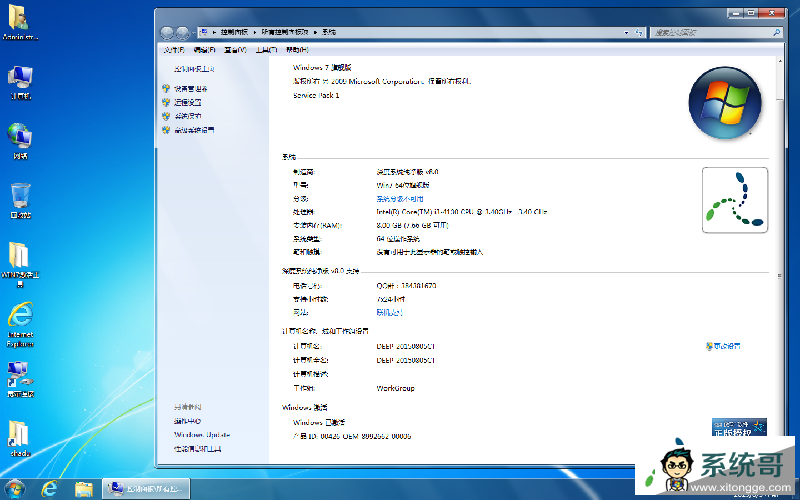Open Windows Explorer from the taskbar
Screen dimensions: 800x500
pyautogui.click(x=84, y=489)
